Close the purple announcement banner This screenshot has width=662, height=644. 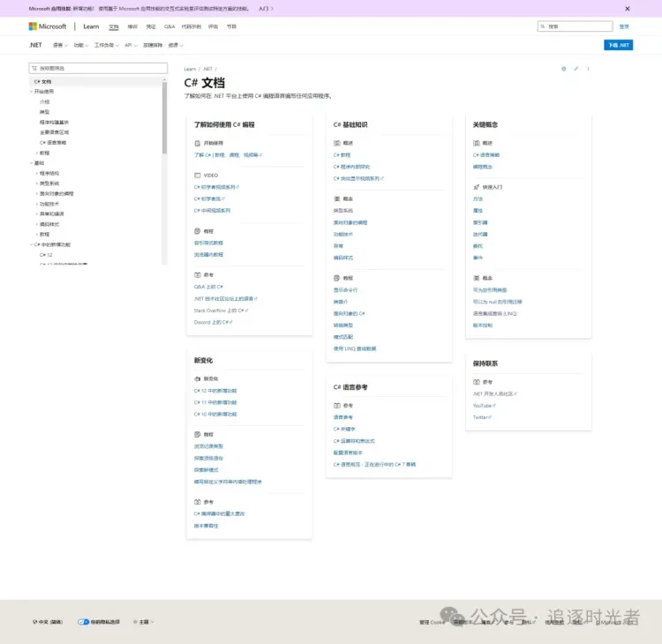[628, 9]
